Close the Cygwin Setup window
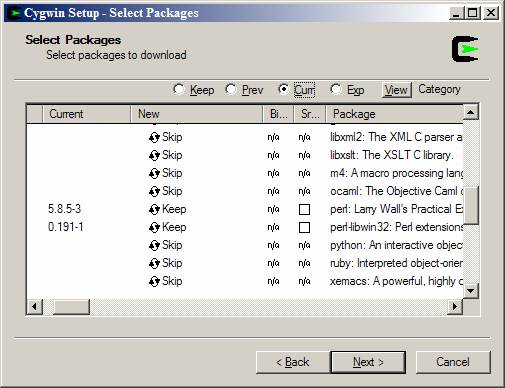The width and height of the screenshot is (505, 388). (491, 13)
